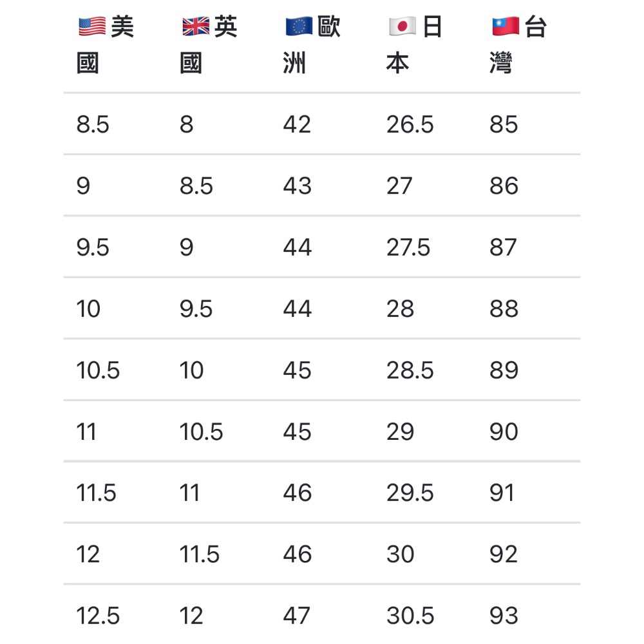Click the Taiwan size 88 cell
The width and height of the screenshot is (644, 644).
tap(503, 309)
